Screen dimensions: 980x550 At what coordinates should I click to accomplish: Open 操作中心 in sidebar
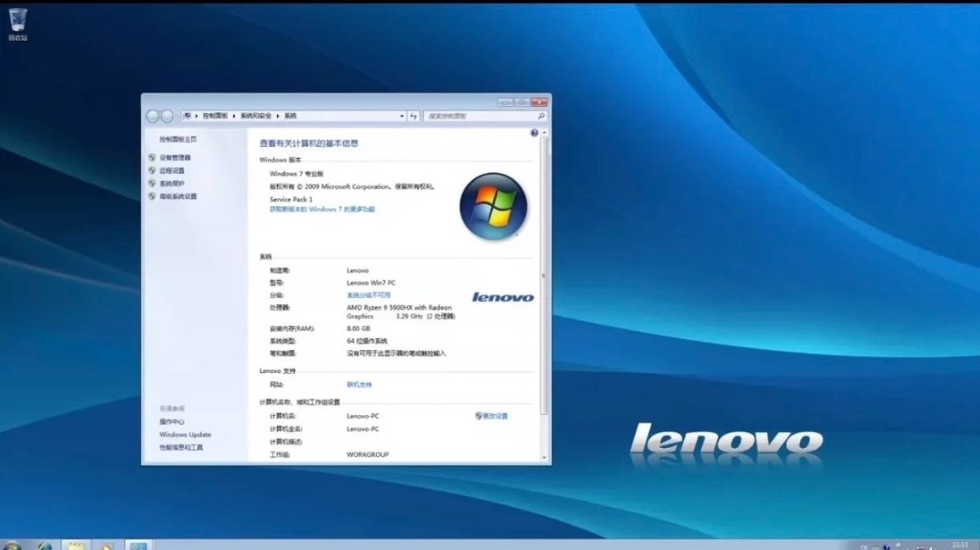pos(172,422)
